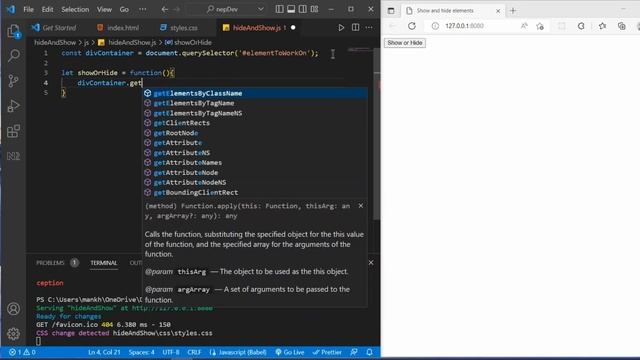Open the Search view in activity bar

click(13, 56)
